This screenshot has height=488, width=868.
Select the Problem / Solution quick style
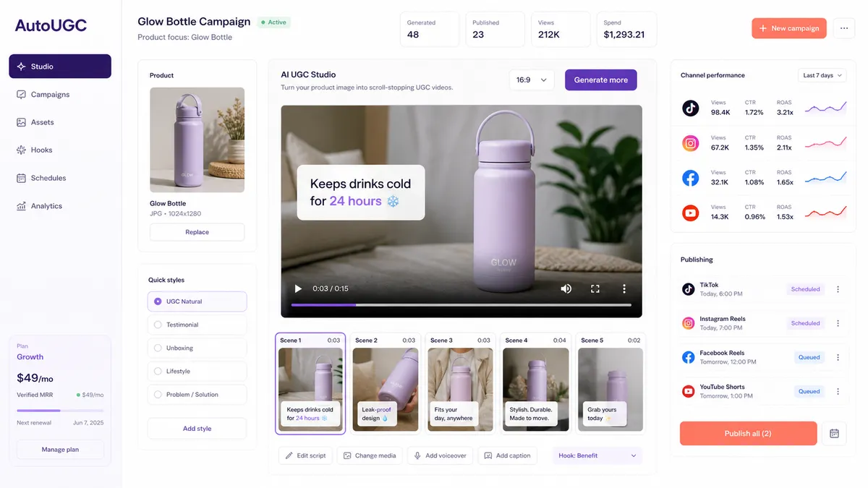(x=197, y=395)
